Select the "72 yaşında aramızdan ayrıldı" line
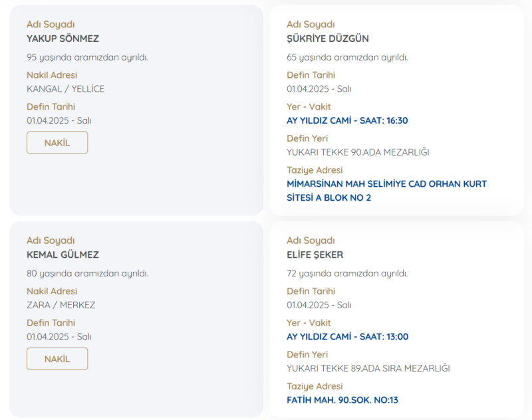 click(347, 273)
